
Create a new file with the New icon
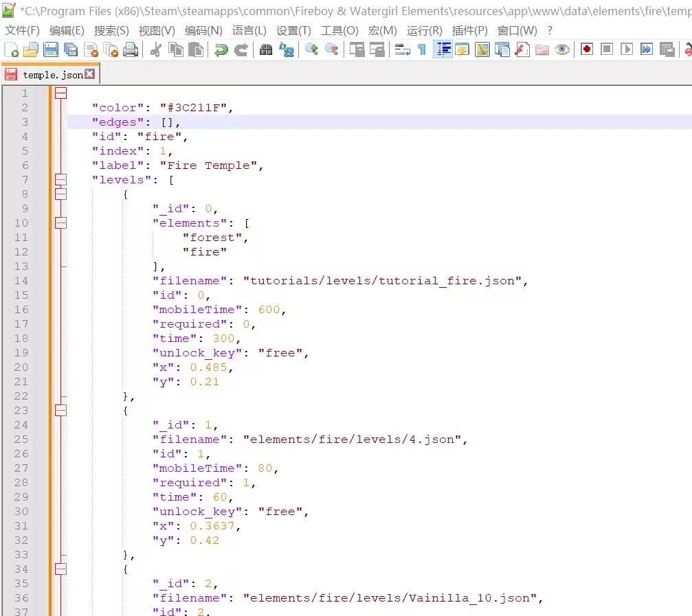tap(12, 50)
